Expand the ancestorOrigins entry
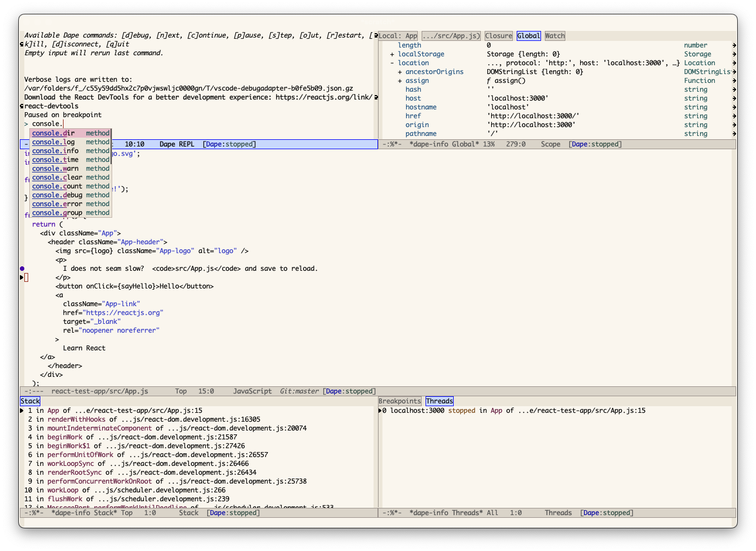Image resolution: width=756 pixels, height=551 pixels. point(400,72)
